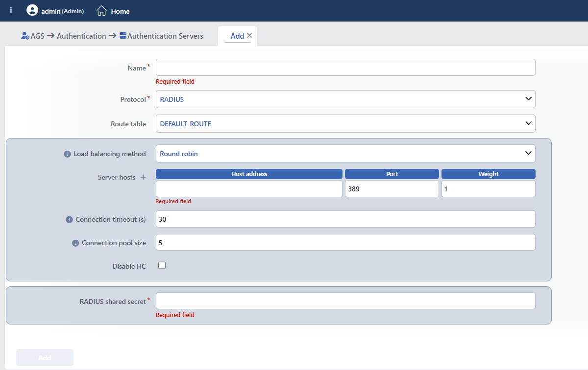Click the admin (Admin) user label
The image size is (588, 370).
[62, 11]
